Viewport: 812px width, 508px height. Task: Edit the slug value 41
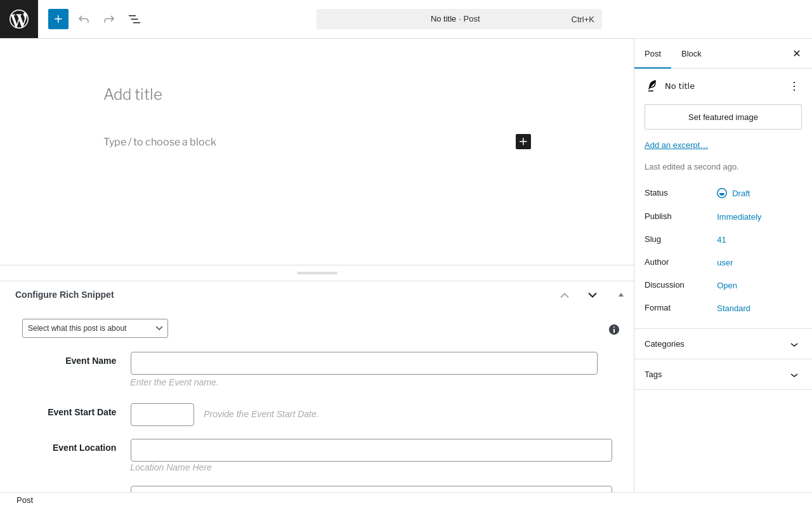(721, 239)
